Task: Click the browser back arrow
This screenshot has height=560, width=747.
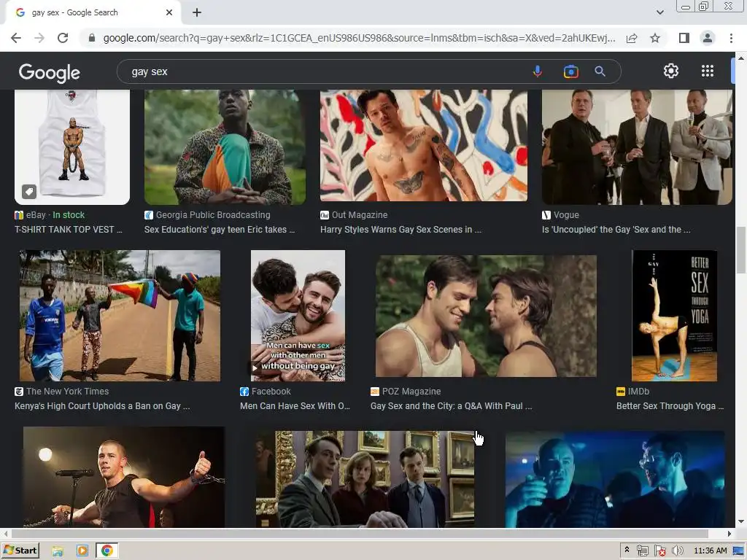Action: coord(16,38)
